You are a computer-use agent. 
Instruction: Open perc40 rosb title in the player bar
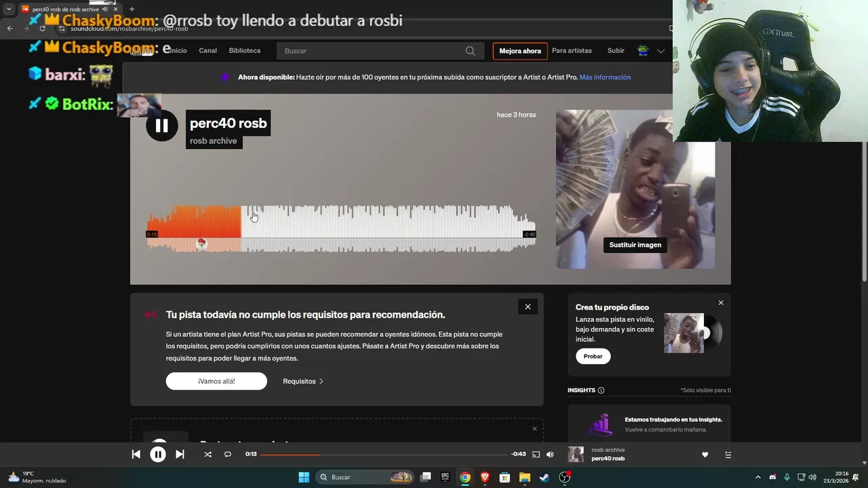click(x=608, y=459)
